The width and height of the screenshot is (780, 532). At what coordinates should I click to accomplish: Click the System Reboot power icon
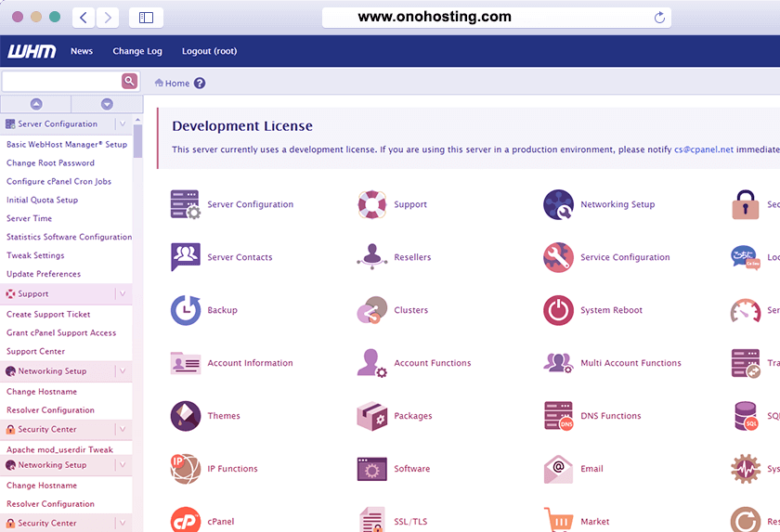(x=558, y=310)
